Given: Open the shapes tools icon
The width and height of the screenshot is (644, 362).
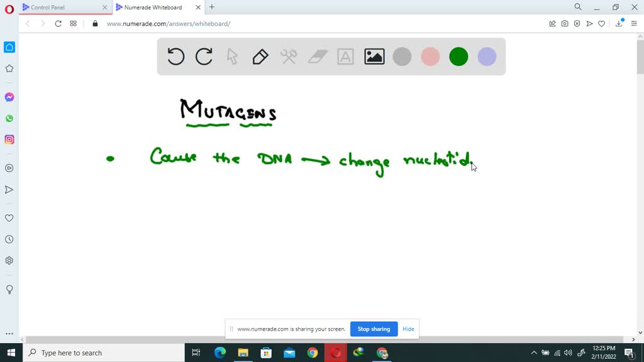Looking at the screenshot, I should [289, 57].
